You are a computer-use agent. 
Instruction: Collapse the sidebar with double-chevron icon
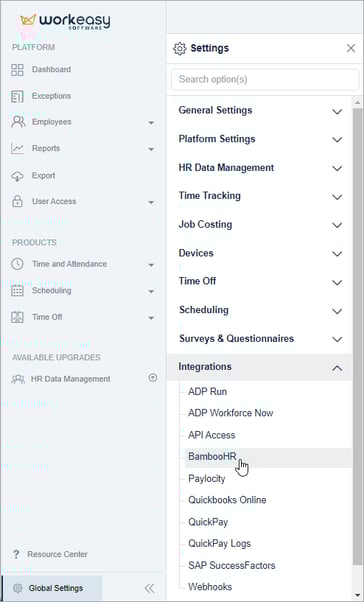pos(149,588)
